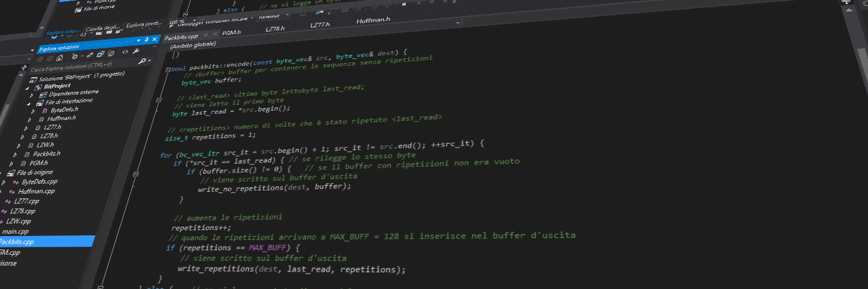
Task: Click the search magnifier in Solution Explorer
Action: click(142, 61)
